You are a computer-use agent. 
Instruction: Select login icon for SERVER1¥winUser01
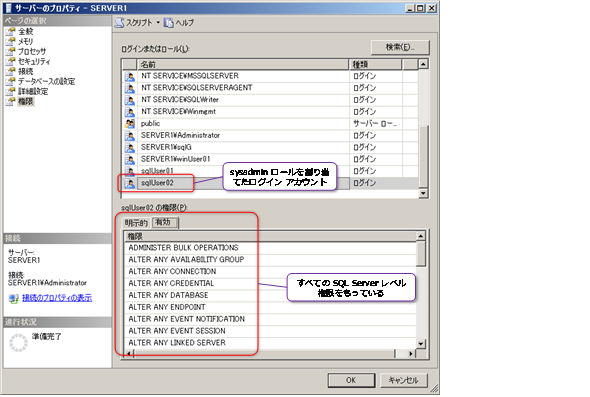tap(130, 160)
